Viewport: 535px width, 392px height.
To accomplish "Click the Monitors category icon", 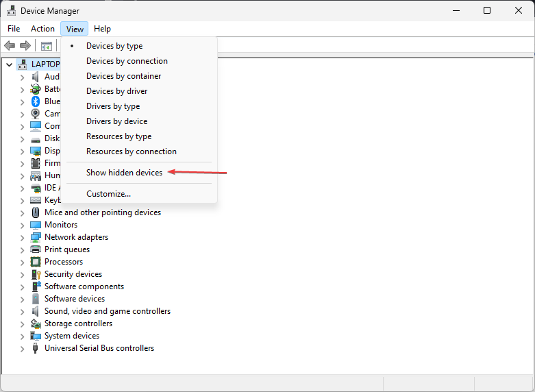I will pos(36,225).
